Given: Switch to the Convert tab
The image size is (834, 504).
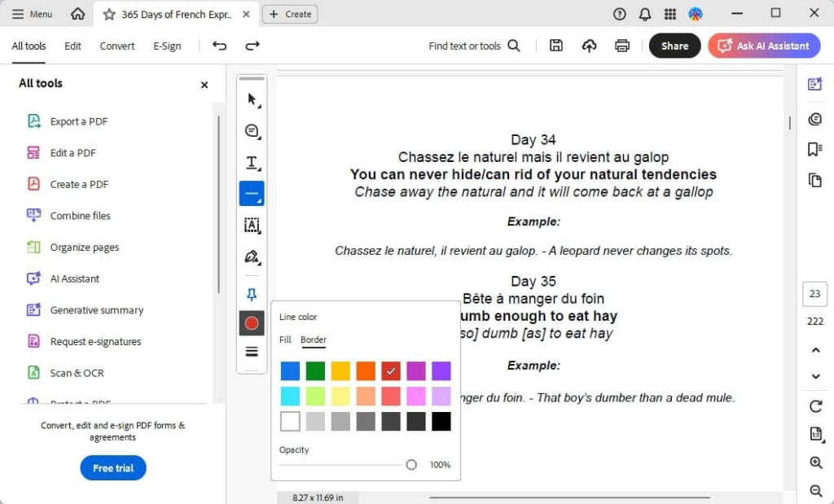Looking at the screenshot, I should coord(116,46).
